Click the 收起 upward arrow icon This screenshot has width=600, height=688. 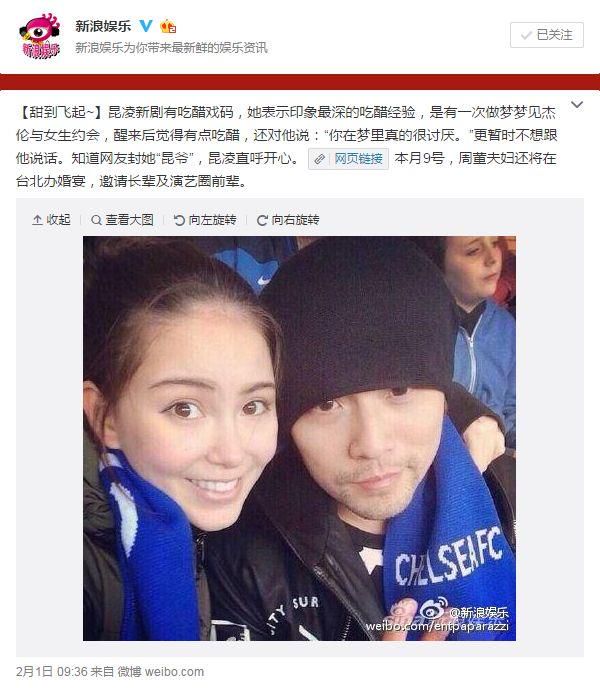coord(37,220)
